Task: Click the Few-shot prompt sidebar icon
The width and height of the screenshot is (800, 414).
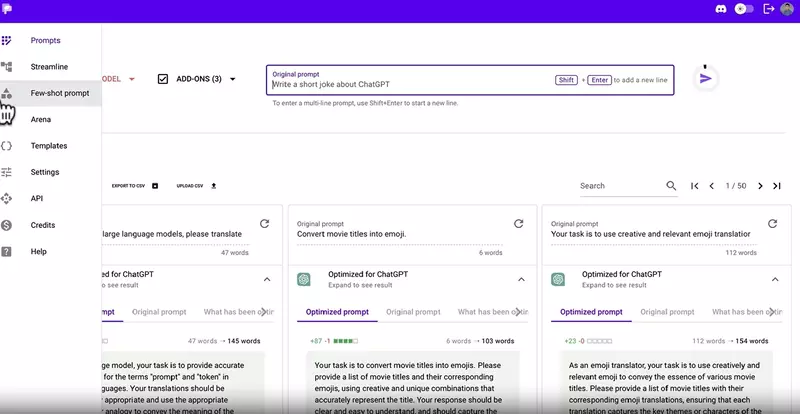Action: tap(6, 93)
